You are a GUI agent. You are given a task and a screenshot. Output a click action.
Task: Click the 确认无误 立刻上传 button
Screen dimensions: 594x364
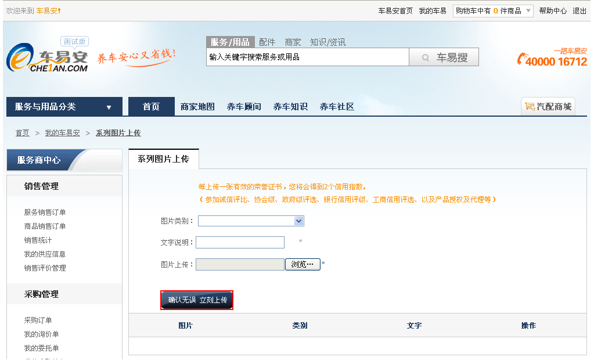(x=197, y=300)
